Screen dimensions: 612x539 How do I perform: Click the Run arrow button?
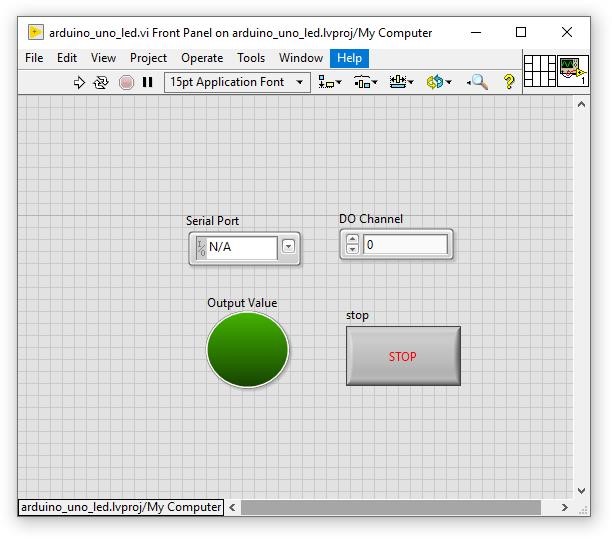click(80, 82)
